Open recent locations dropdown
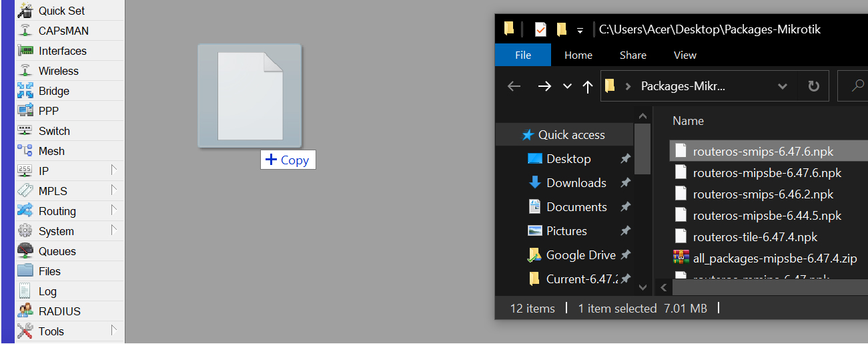 (567, 86)
